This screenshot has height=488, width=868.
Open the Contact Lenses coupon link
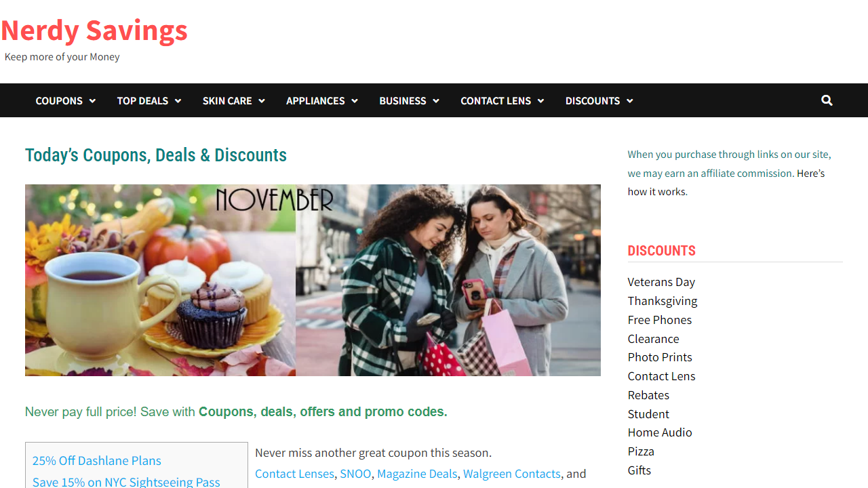(x=294, y=473)
